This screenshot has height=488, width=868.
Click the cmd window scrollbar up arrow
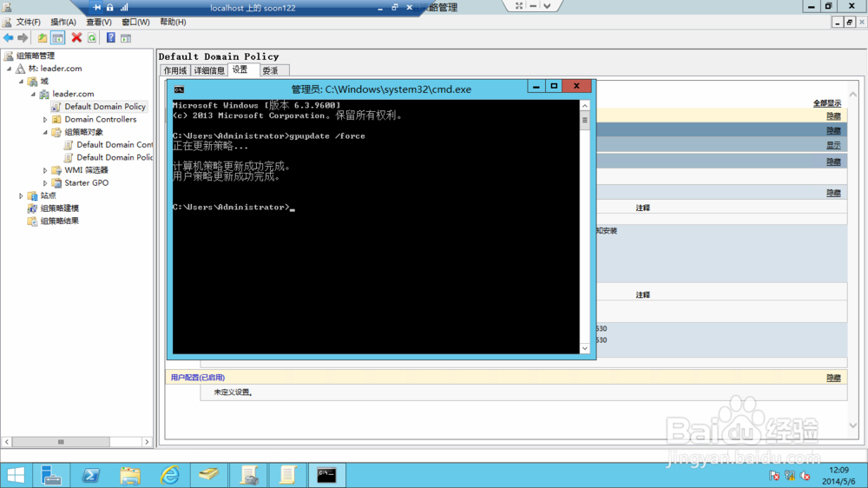tap(584, 105)
